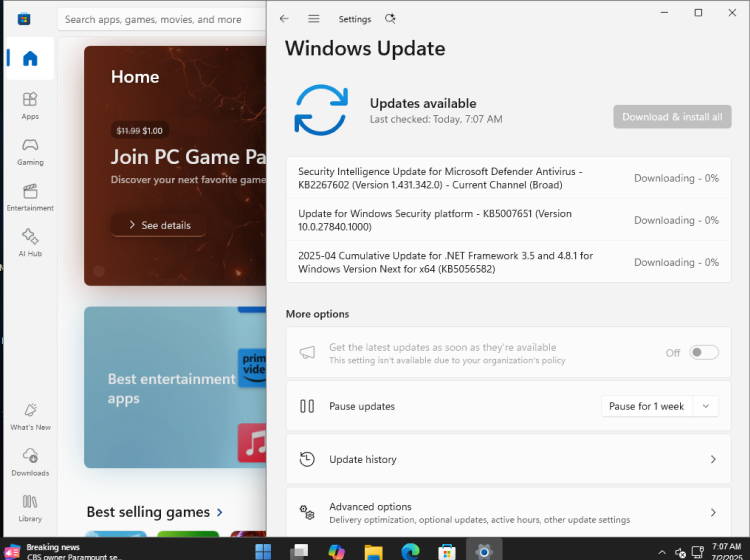
Task: Click the music app tile icon
Action: click(252, 443)
